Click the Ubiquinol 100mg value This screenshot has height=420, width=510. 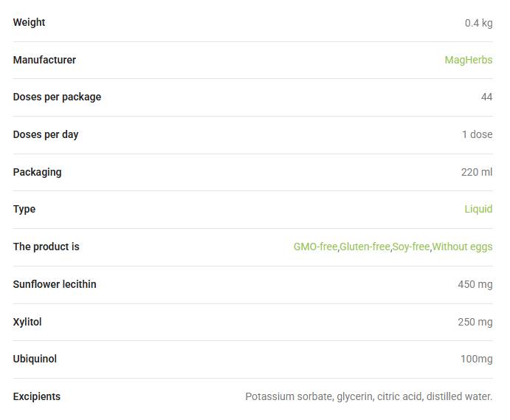(x=476, y=359)
